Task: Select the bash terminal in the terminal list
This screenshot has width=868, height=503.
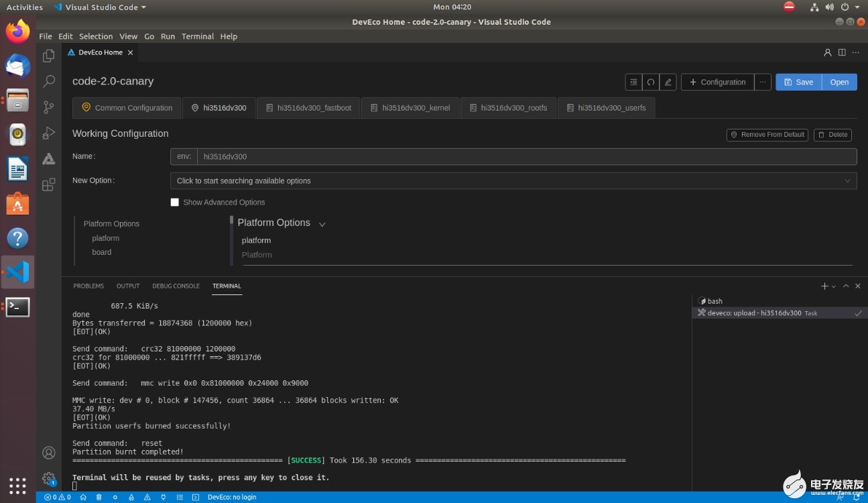Action: point(778,301)
